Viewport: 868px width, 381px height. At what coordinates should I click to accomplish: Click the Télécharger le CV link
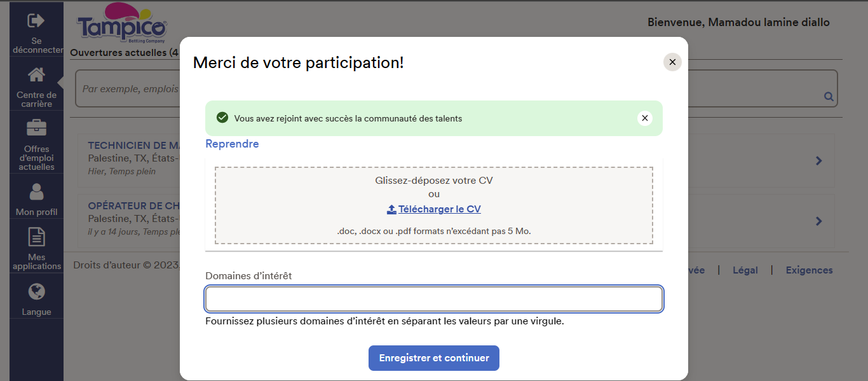click(x=439, y=209)
